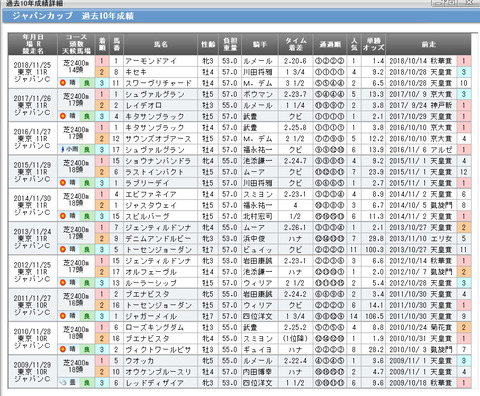Select horse name ラストインパクト
Screen dimensions: 480x396
155,172
